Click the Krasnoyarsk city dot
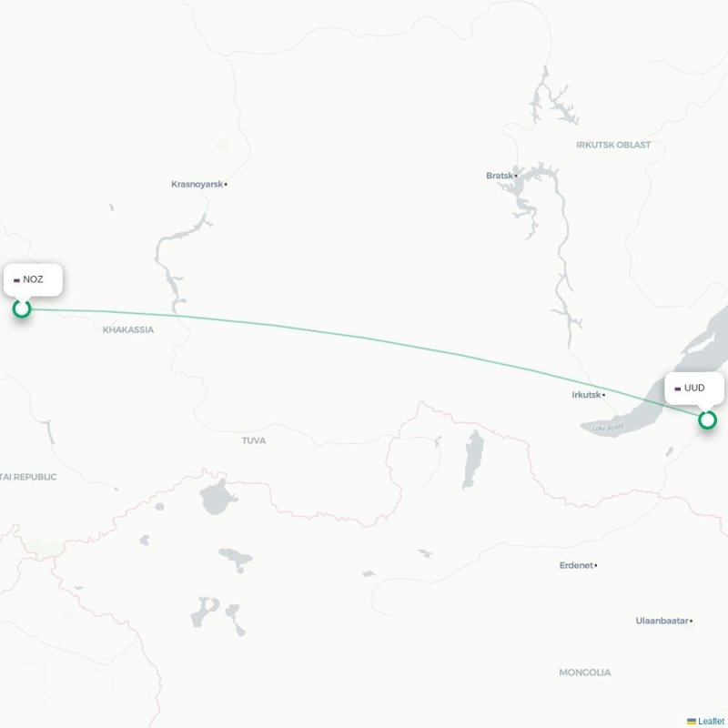This screenshot has height=728, width=728. pos(226,185)
